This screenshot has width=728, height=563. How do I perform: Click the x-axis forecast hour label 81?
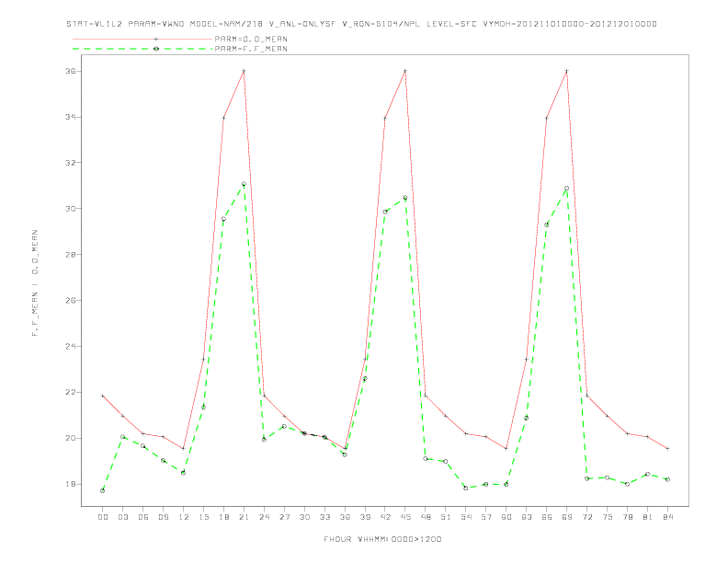click(648, 517)
